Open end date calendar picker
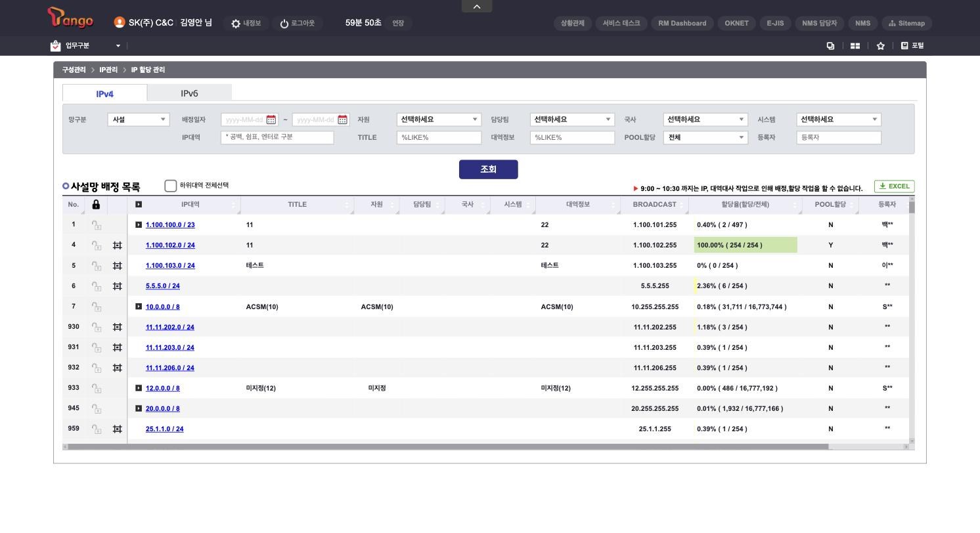The height and width of the screenshot is (533, 980). click(x=342, y=119)
